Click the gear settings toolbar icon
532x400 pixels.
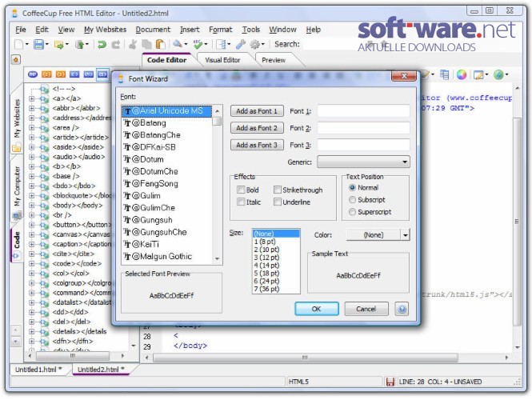[255, 44]
